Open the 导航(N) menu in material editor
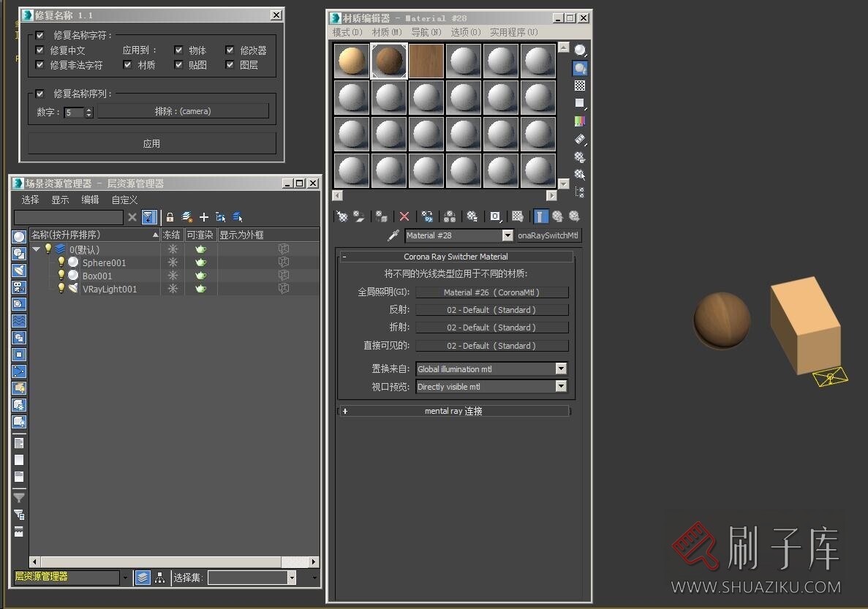 (x=426, y=32)
